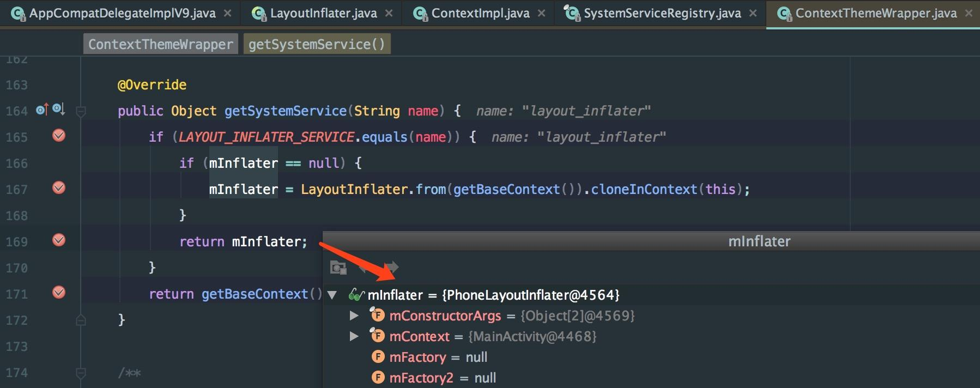Click the set value icon in mInflater popup
The height and width of the screenshot is (388, 980).
point(338,268)
